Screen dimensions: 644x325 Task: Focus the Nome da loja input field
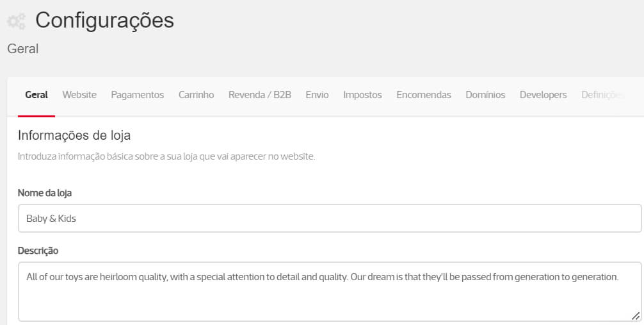(329, 219)
